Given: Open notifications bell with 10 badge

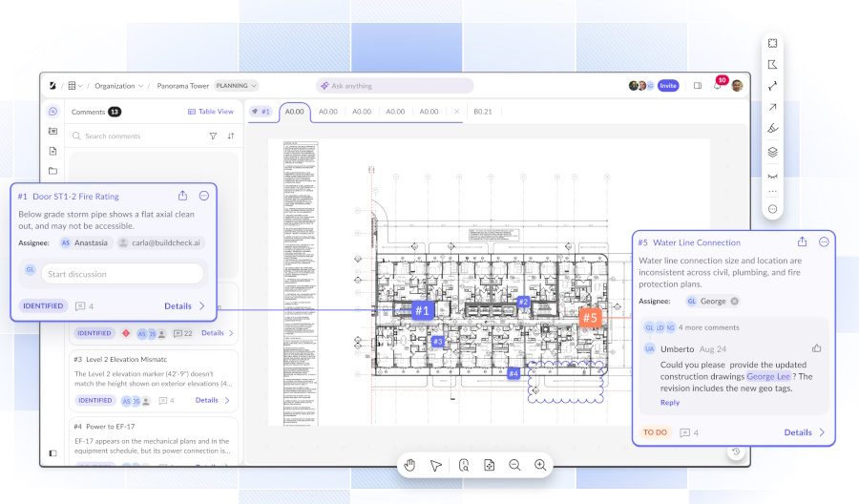Looking at the screenshot, I should coord(718,86).
